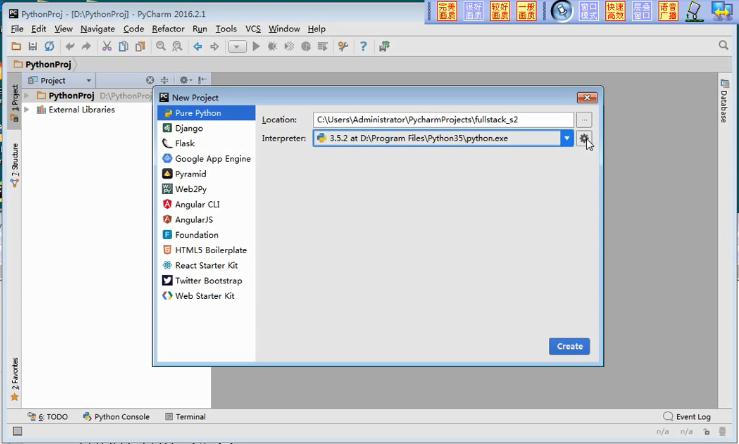Click the Open folder toolbar icon
Screen dimensions: 739x444
click(x=16, y=46)
